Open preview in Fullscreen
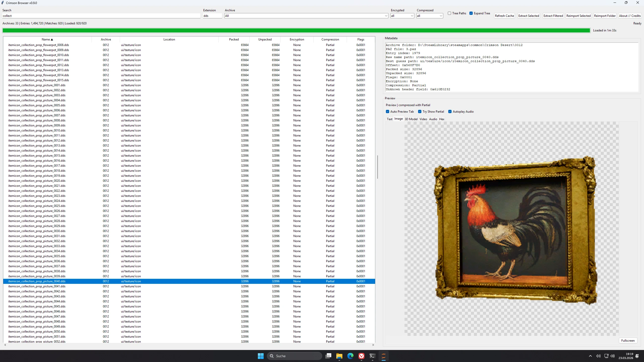644x362 pixels. pos(628,341)
